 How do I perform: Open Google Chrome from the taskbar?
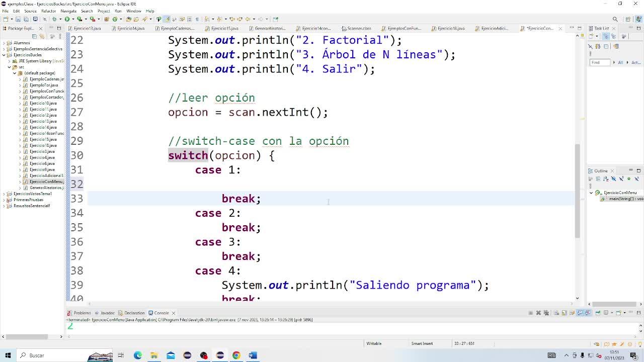coord(236,355)
